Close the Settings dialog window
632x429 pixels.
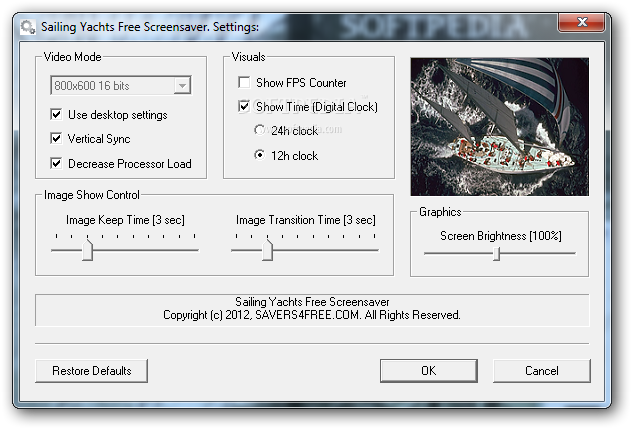tap(582, 22)
